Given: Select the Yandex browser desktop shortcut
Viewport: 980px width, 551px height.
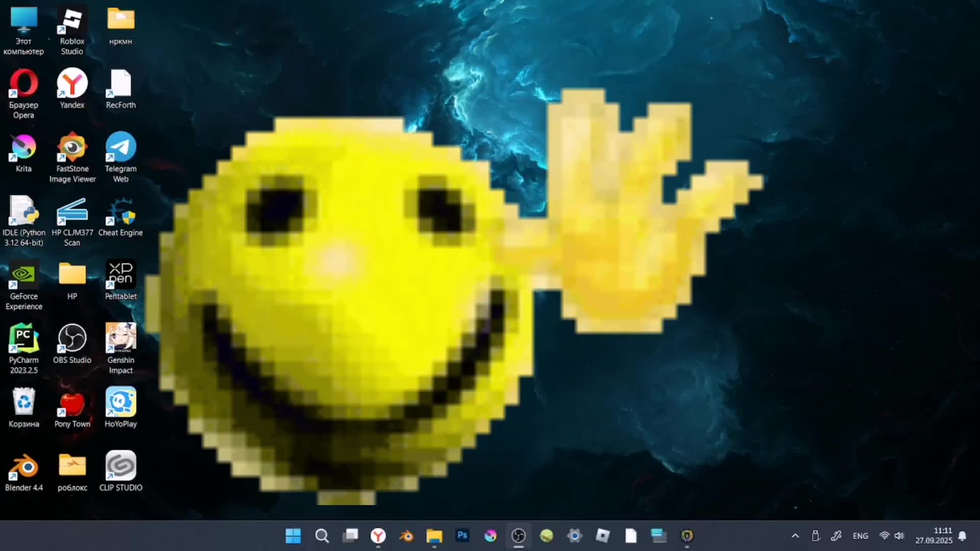Looking at the screenshot, I should pyautogui.click(x=72, y=89).
